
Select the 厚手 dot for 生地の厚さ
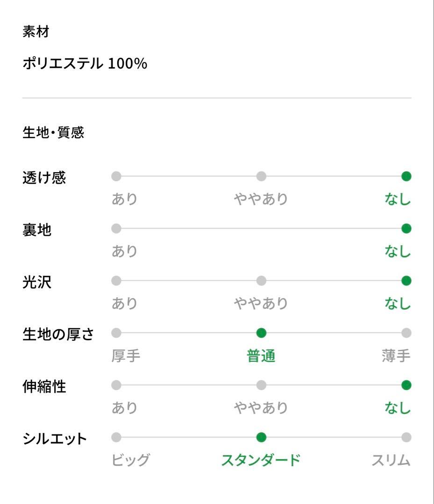(116, 333)
